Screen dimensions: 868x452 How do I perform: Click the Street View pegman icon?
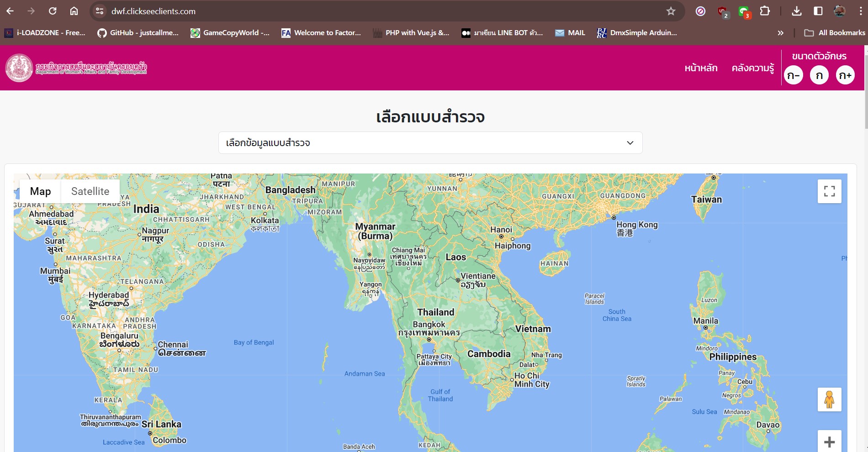[829, 399]
